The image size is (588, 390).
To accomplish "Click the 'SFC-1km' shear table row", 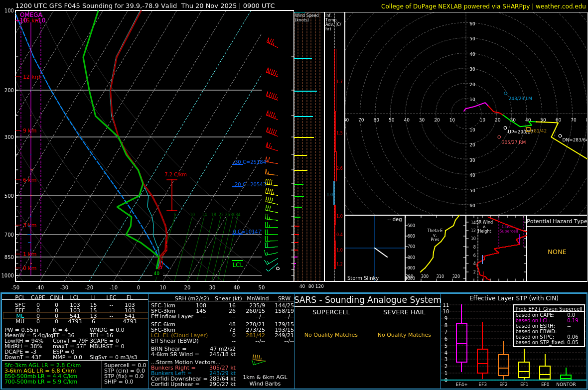I will (222, 306).
